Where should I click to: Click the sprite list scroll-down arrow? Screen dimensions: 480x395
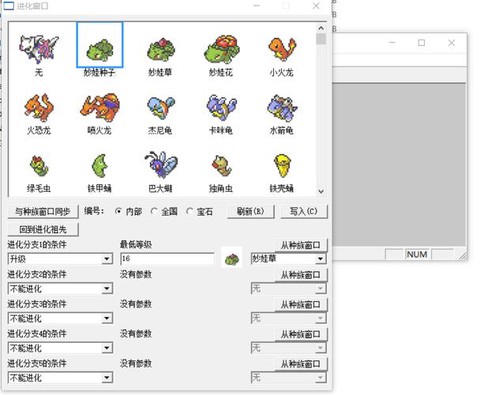[x=321, y=191]
